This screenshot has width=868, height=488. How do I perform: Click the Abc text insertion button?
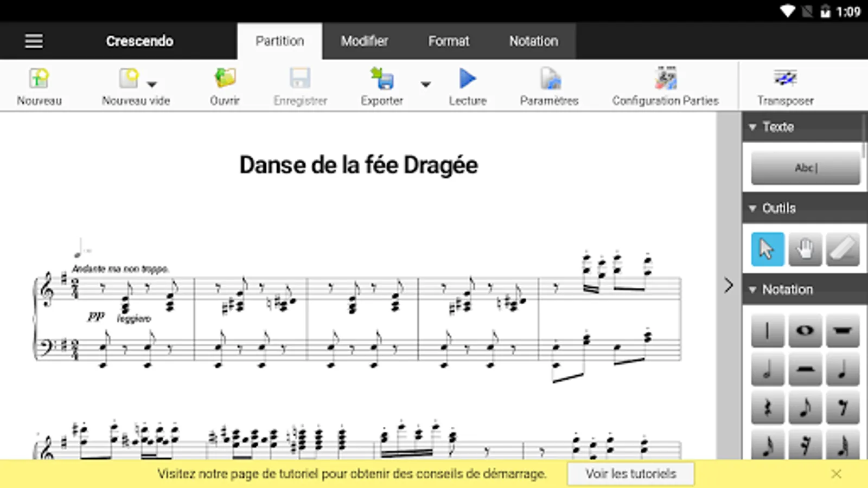805,168
